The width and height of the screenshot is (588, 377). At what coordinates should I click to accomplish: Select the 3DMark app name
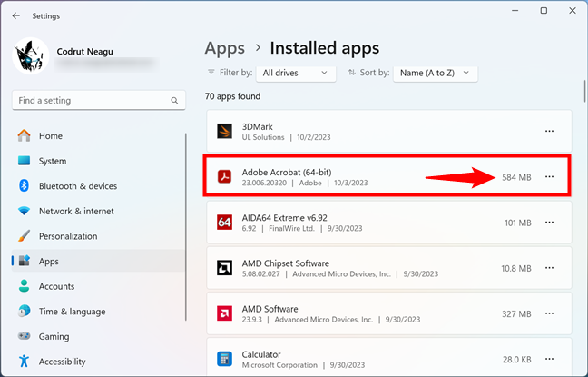pyautogui.click(x=258, y=126)
